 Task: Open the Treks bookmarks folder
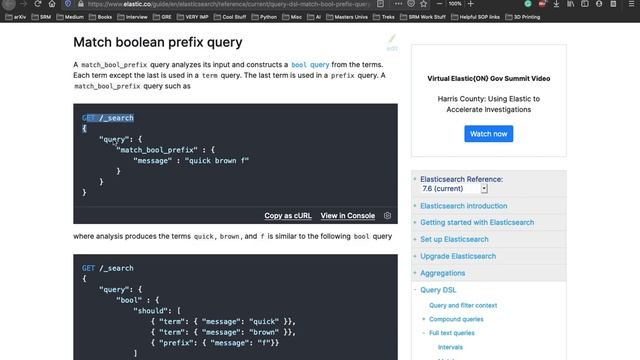coord(384,17)
